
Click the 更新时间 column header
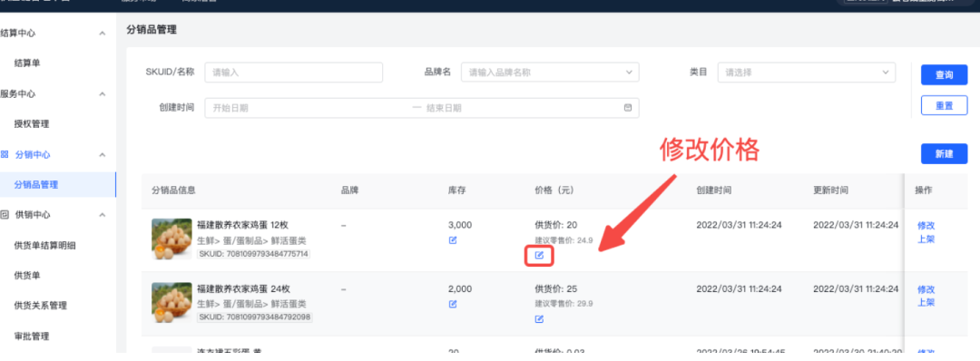tap(830, 190)
